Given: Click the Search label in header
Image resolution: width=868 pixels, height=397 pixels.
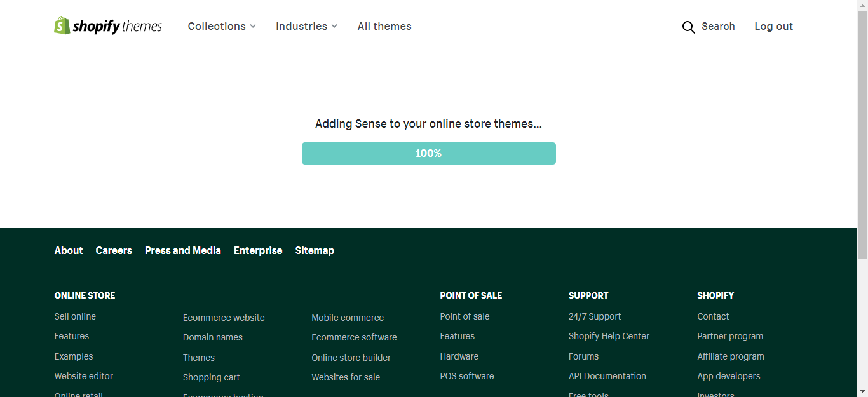Looking at the screenshot, I should click(718, 26).
